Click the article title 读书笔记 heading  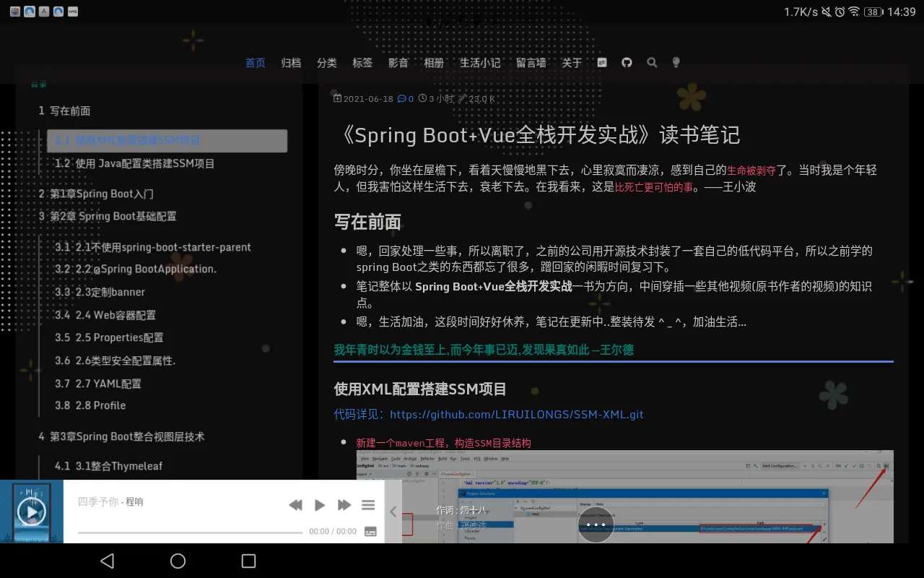pos(537,135)
